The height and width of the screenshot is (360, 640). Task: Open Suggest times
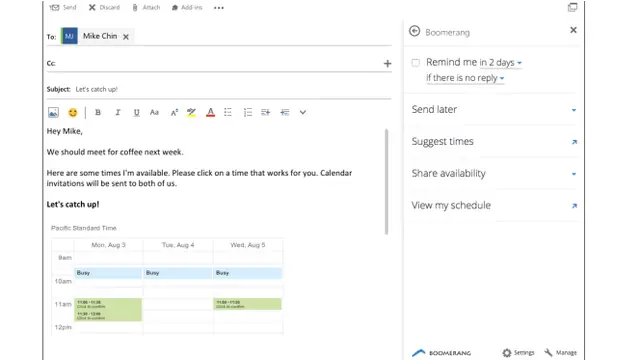coord(494,141)
